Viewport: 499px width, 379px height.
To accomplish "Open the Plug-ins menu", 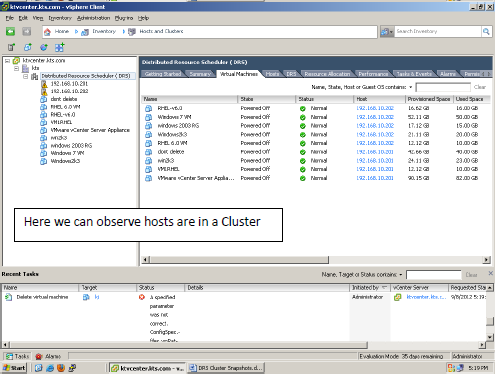I will (x=124, y=18).
